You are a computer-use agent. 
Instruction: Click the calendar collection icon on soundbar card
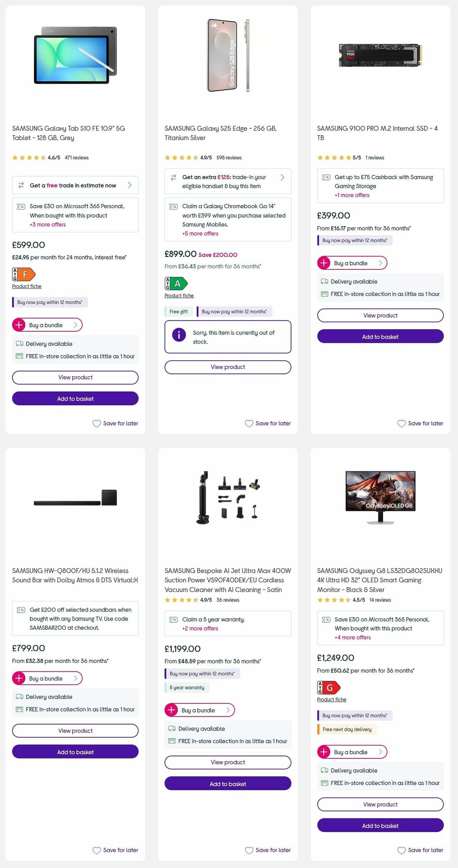click(x=19, y=709)
